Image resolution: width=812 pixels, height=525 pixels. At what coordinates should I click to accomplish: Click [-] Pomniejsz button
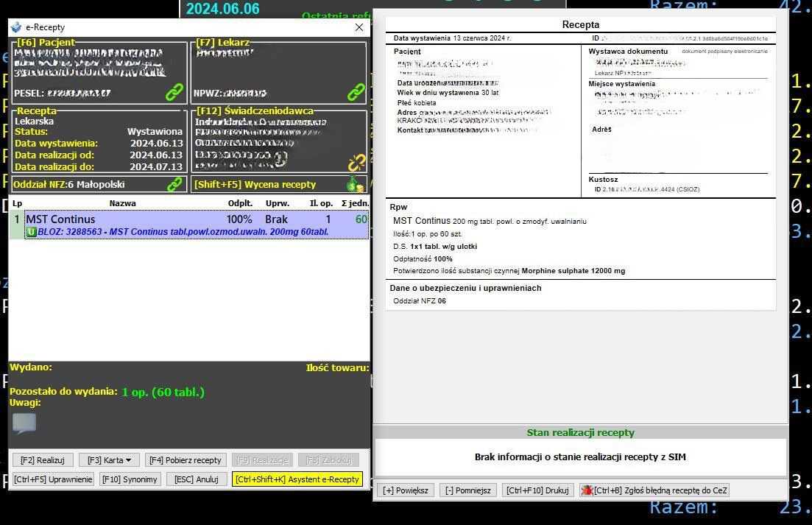coord(468,490)
